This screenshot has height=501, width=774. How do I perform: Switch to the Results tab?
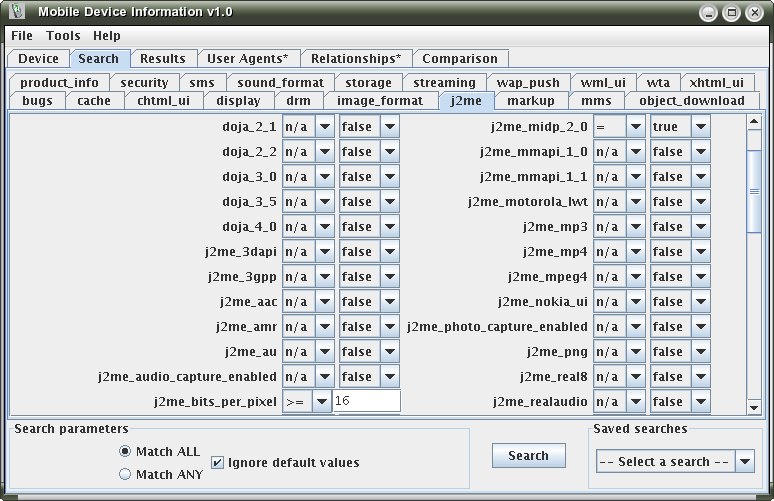tap(162, 59)
